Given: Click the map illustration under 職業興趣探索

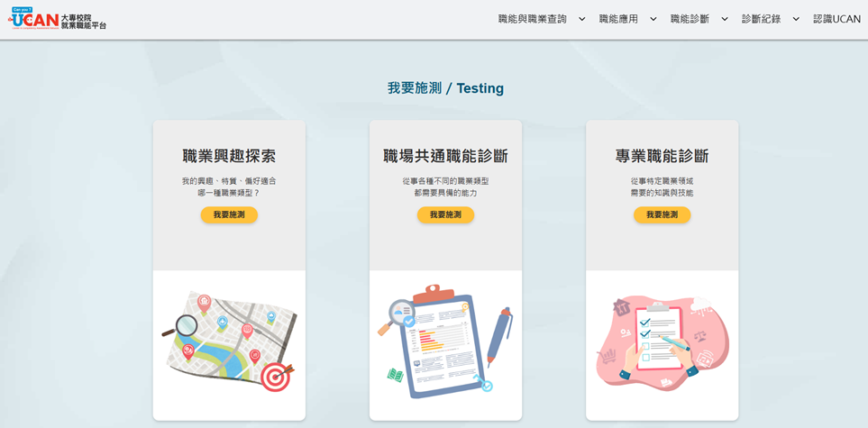Looking at the screenshot, I should coord(229,341).
